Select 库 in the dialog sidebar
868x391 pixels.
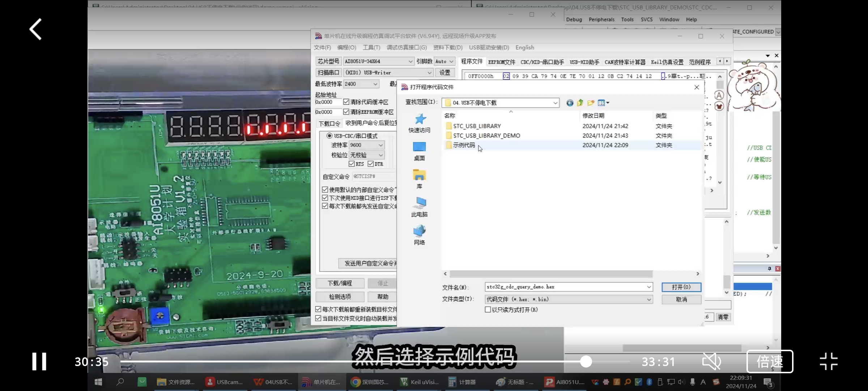[420, 180]
